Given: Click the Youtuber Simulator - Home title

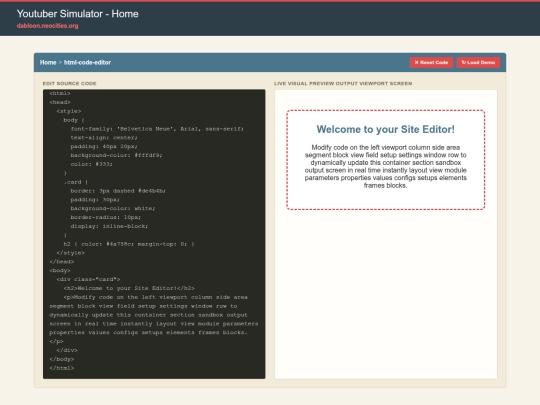Looking at the screenshot, I should 77,14.
